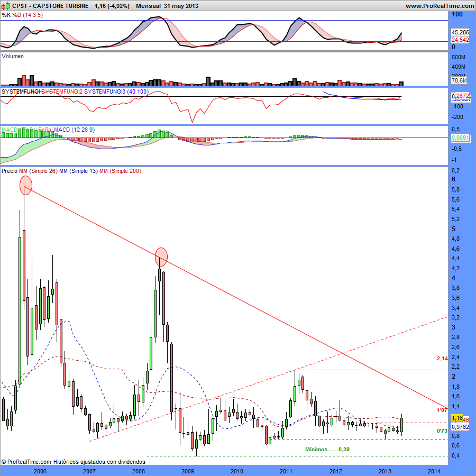Click the latest volume bar for 2013
Image resolution: width=476 pixels, height=476 pixels.
pos(401,84)
